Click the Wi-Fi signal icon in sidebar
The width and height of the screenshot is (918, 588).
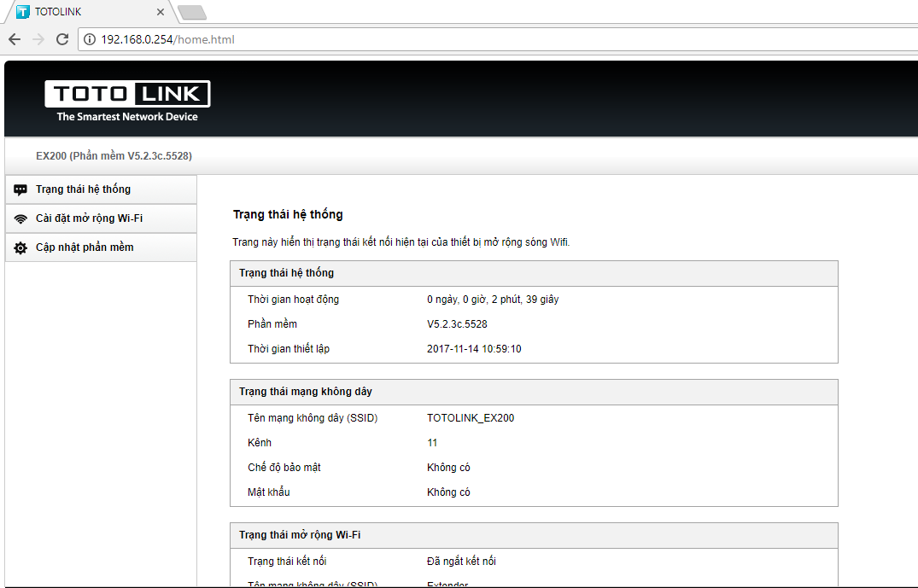(20, 218)
